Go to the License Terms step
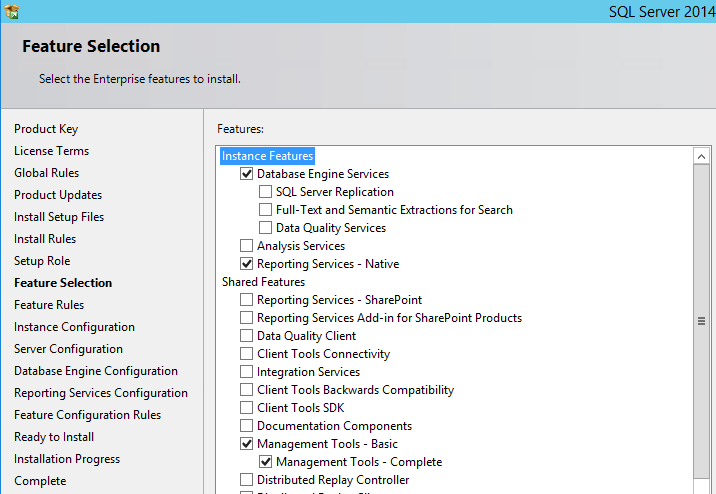This screenshot has width=716, height=494. point(52,151)
